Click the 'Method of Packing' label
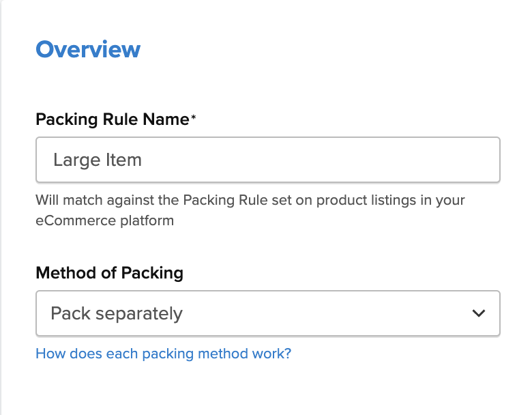Viewport: 532px width, 415px height. 109,273
